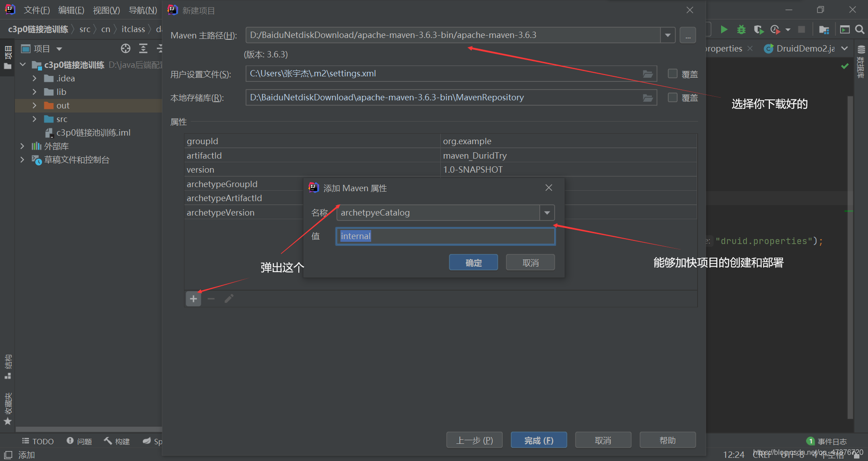Open the 导航(N) menu
Viewport: 868px width, 461px height.
143,10
